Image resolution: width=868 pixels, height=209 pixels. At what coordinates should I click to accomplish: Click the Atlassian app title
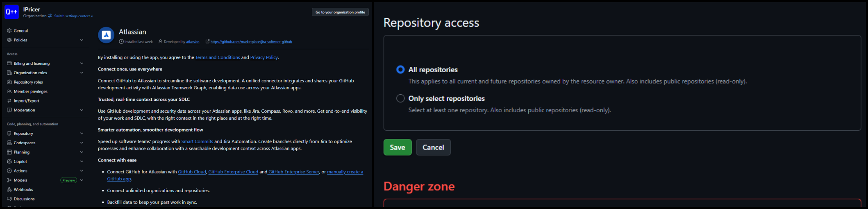[132, 32]
